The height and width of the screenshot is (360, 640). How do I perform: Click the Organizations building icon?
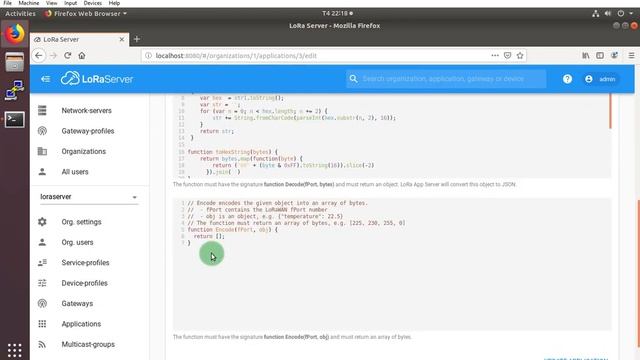tap(42, 151)
